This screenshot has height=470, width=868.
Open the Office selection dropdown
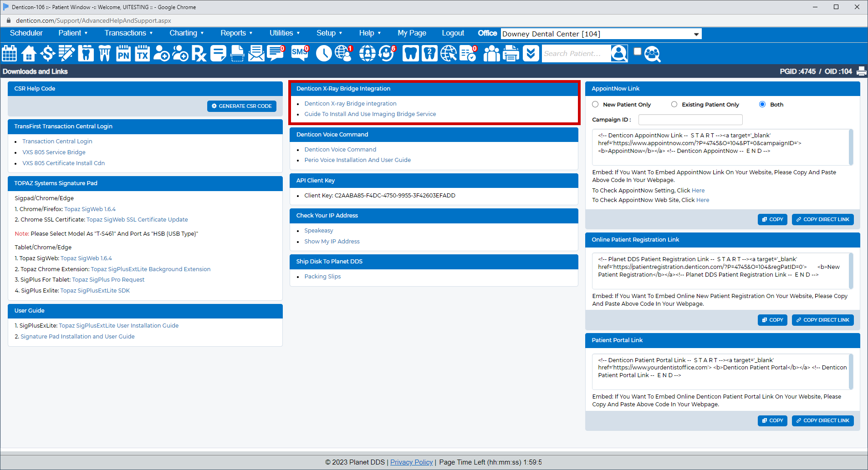pyautogui.click(x=601, y=34)
